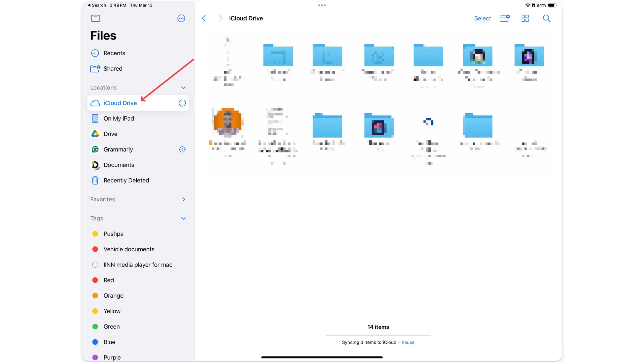Click the Grammarly sync alert icon
Screen dimensions: 644x362
tap(182, 150)
